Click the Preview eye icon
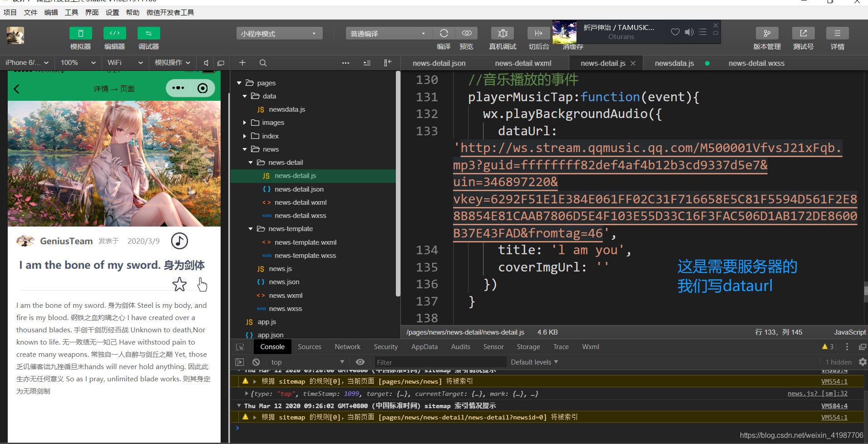868x444 pixels. [467, 33]
